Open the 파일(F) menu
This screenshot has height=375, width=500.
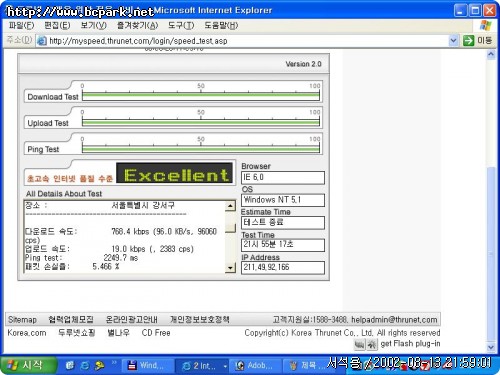[x=21, y=25]
